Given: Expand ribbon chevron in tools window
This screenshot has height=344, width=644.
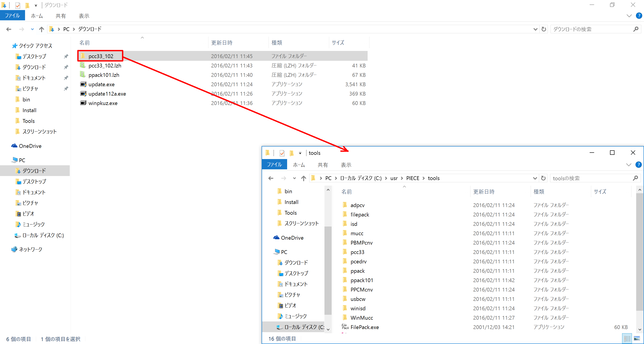Looking at the screenshot, I should (x=629, y=165).
